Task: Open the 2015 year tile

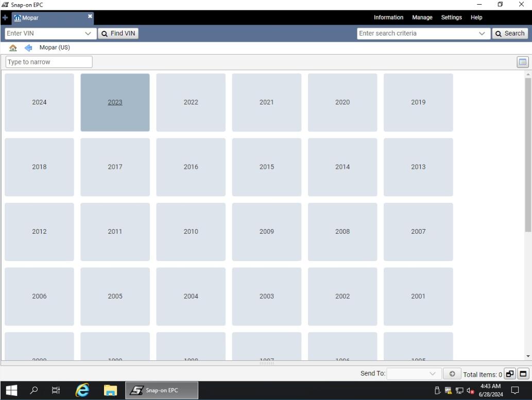Action: 267,167
